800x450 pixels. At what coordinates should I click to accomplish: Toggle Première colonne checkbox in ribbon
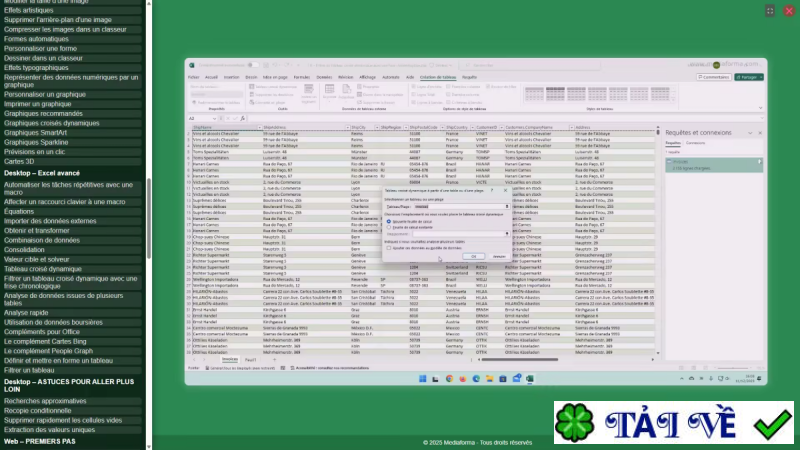[x=448, y=87]
